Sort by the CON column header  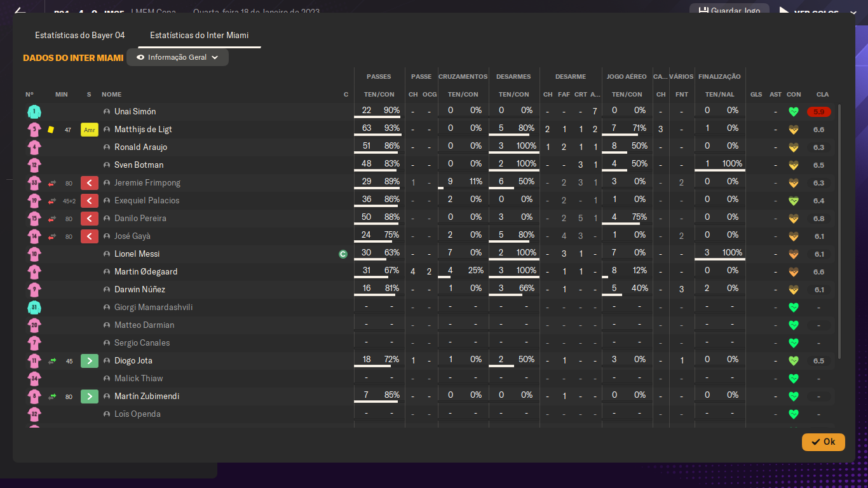794,95
